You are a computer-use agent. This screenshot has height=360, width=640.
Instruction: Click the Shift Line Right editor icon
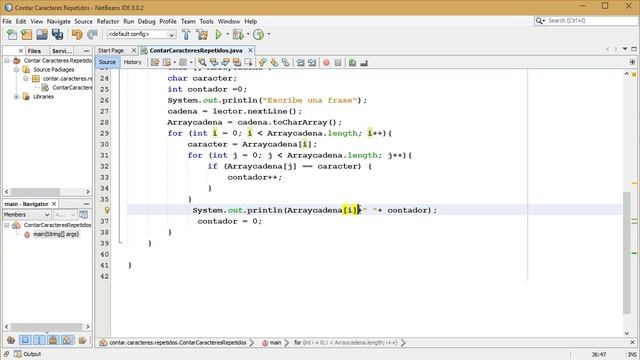click(312, 62)
